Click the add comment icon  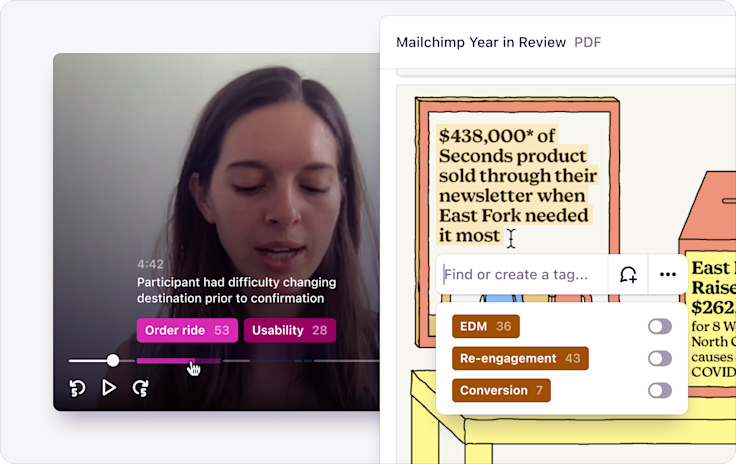point(628,274)
